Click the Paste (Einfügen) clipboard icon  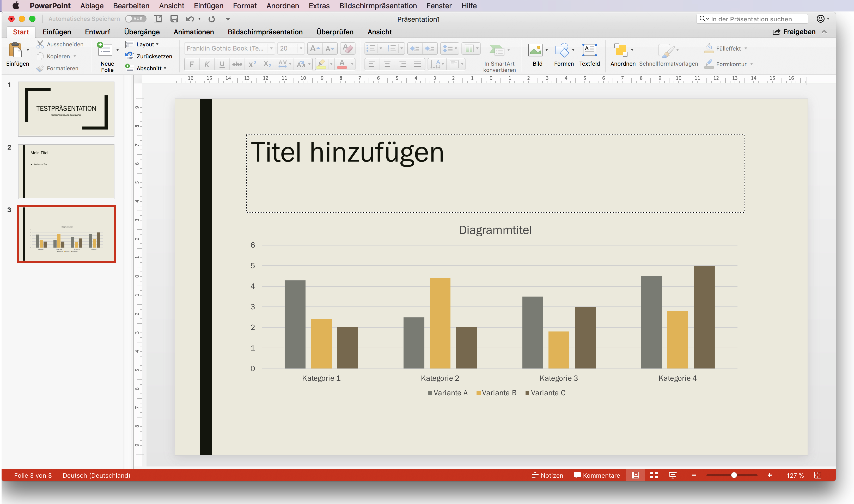(x=15, y=50)
